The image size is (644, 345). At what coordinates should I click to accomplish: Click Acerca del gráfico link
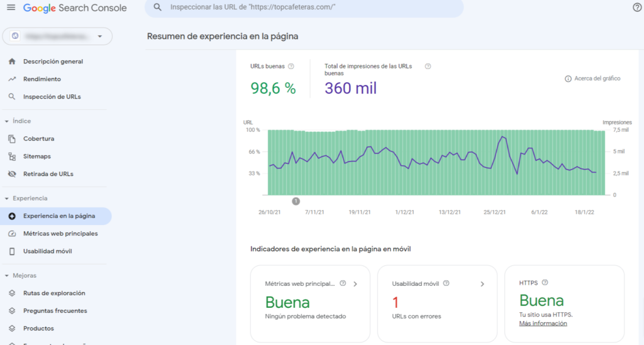tap(597, 79)
